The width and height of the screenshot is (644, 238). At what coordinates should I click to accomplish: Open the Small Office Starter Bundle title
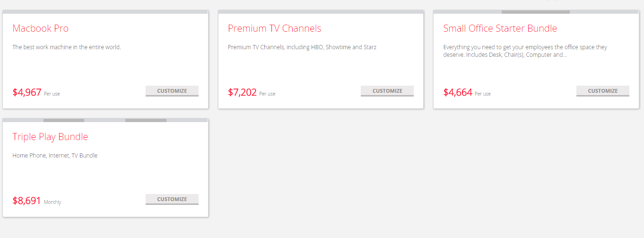(x=500, y=28)
